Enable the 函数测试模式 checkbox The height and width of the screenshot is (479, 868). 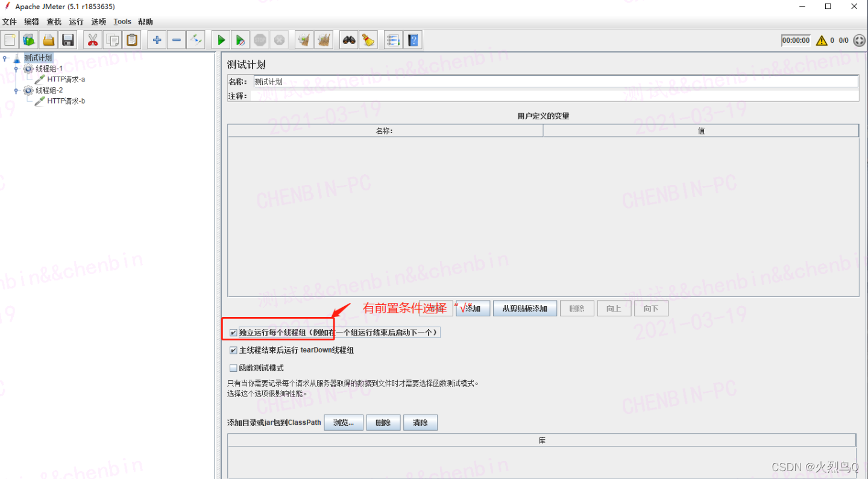pyautogui.click(x=233, y=368)
